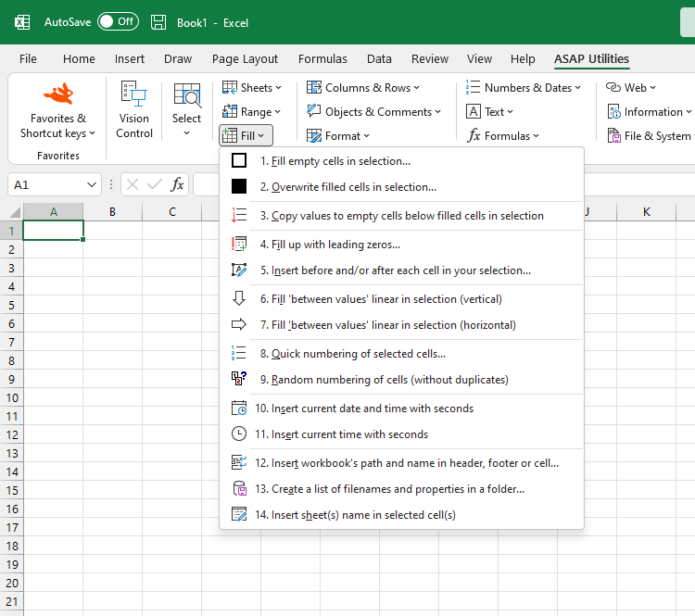Click cell B5 in the worksheet
This screenshot has height=616, width=695.
pyautogui.click(x=112, y=305)
